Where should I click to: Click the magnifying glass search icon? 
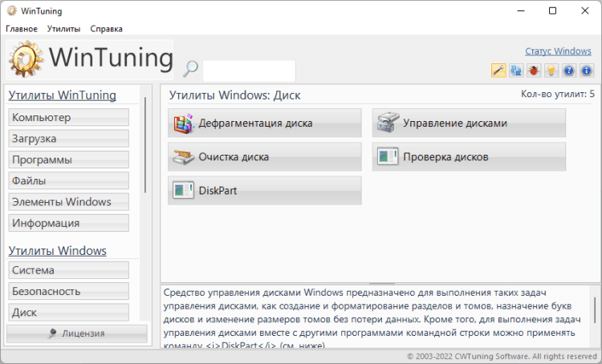tap(190, 69)
